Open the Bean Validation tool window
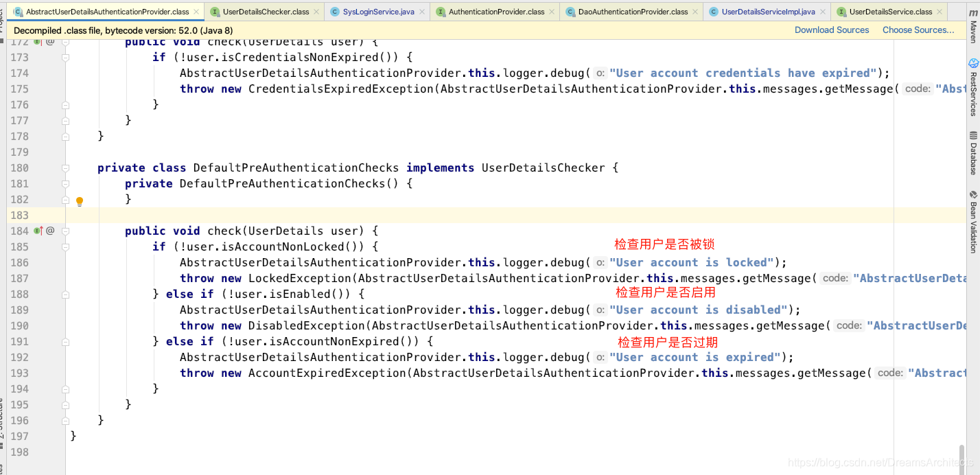Viewport: 980px width, 475px height. [973, 222]
